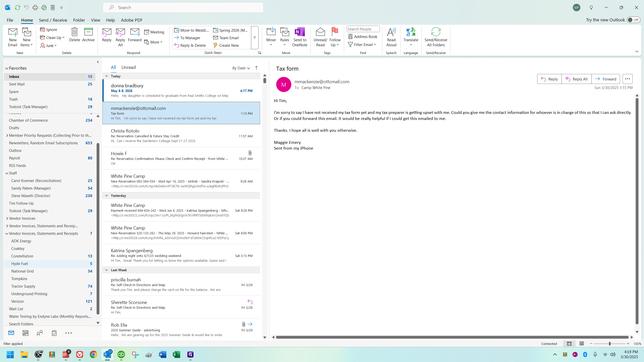
Task: Click Unread/Read envelope icon
Action: pyautogui.click(x=320, y=32)
